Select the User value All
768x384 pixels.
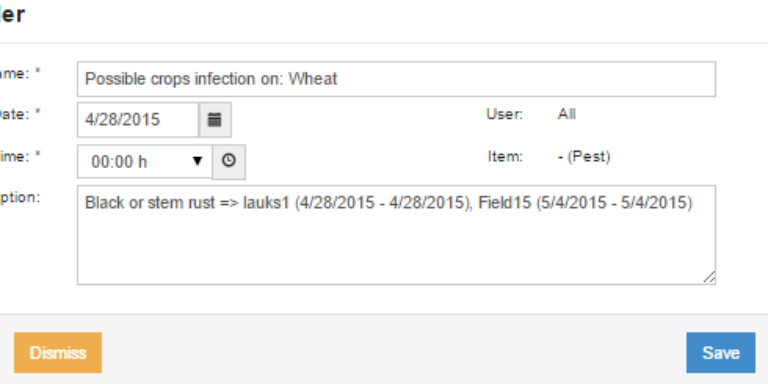pyautogui.click(x=566, y=115)
